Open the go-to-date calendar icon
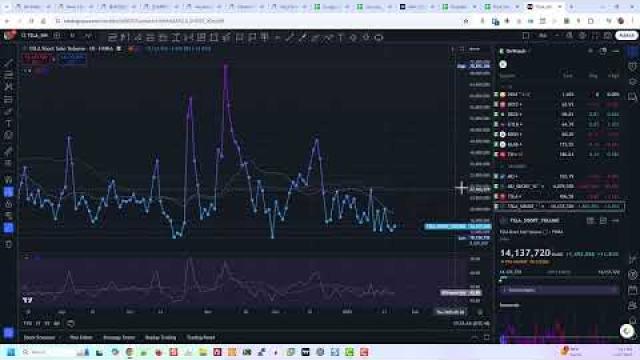 point(70,324)
